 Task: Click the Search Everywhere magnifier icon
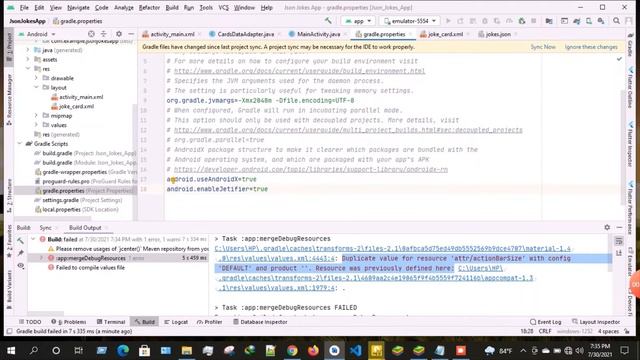coord(616,21)
